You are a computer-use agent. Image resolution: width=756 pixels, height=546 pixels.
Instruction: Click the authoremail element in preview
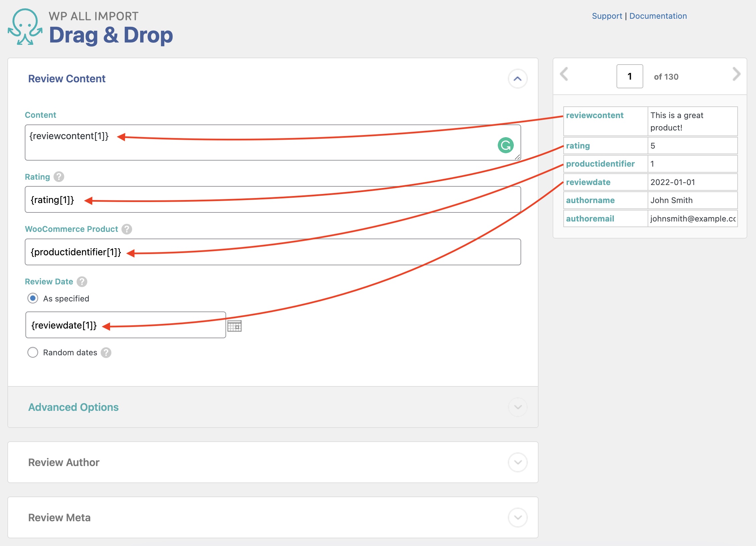[590, 219]
